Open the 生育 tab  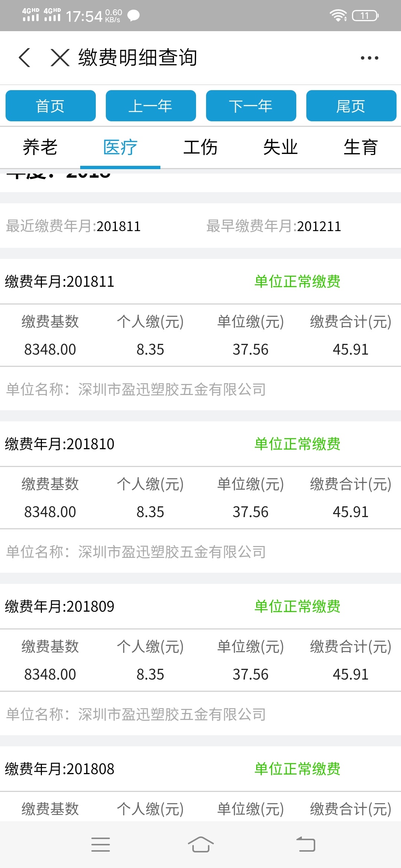pos(361,147)
